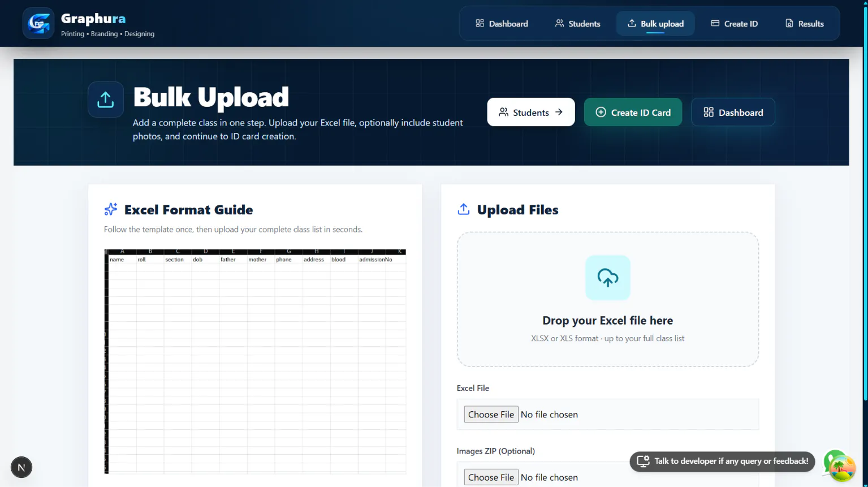
Task: Click the Talk to developer feedback button
Action: click(x=722, y=461)
